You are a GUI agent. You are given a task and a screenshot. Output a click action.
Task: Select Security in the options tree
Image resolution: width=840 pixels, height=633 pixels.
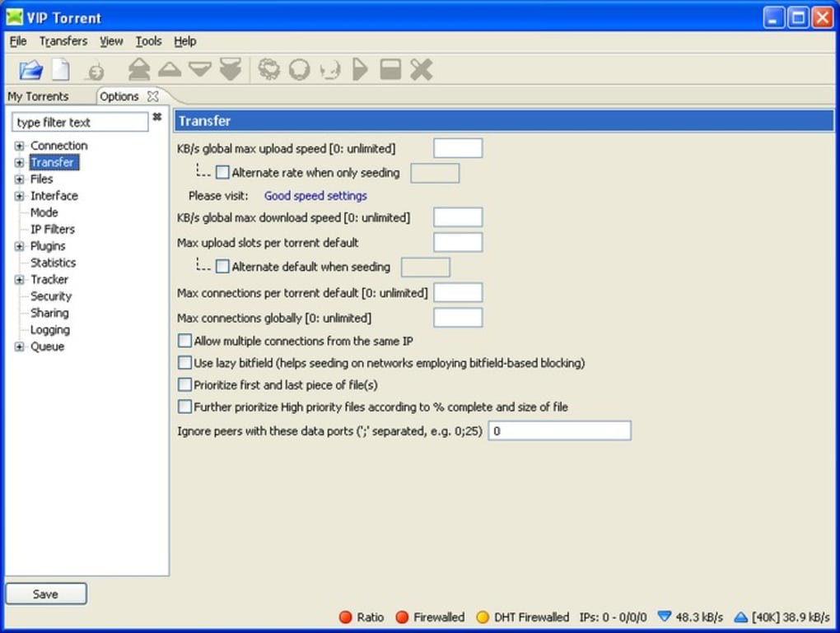click(x=51, y=296)
